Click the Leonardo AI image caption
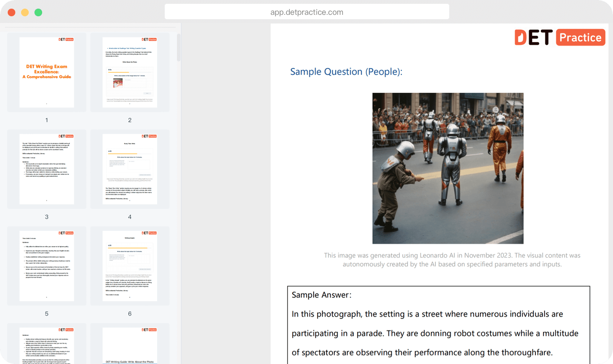 452,260
